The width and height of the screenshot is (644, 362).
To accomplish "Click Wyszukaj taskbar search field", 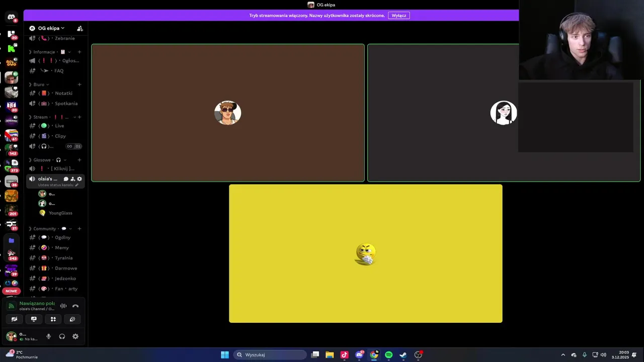I will tap(270, 355).
